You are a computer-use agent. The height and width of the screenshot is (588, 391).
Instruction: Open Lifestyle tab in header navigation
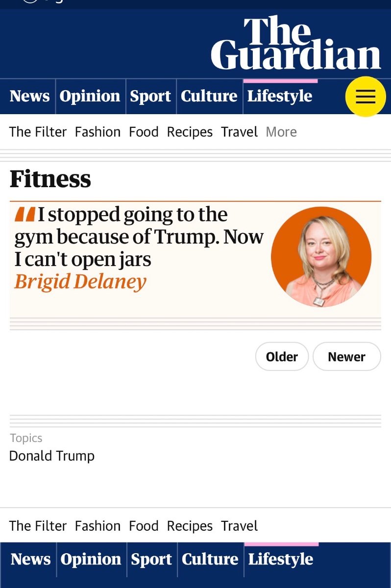coord(279,96)
